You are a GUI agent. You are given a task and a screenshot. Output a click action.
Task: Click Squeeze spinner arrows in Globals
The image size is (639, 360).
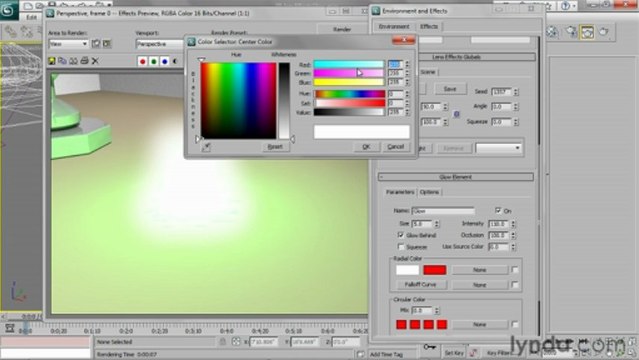(516, 122)
